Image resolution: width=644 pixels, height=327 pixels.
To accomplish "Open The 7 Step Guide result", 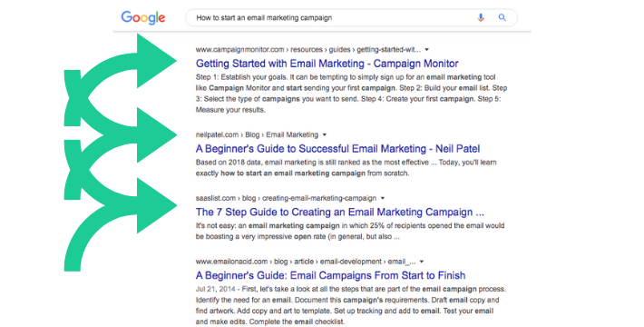I will (339, 213).
